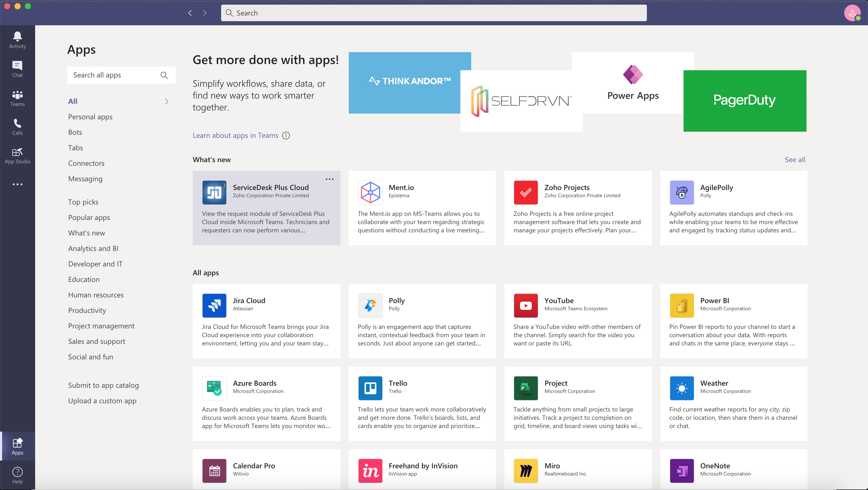Click the YouTube app icon

tap(526, 305)
